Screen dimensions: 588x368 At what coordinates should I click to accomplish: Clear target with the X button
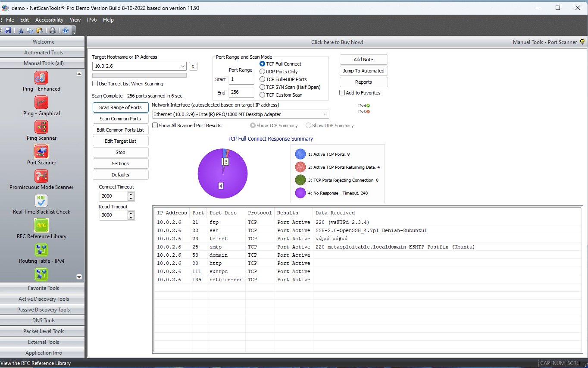[x=193, y=66]
